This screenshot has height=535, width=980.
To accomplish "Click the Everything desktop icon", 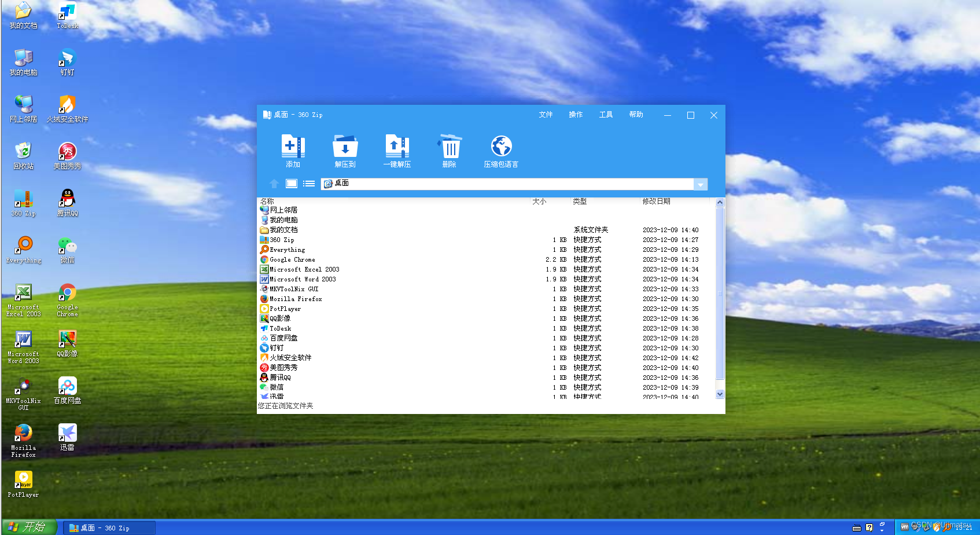I will (x=23, y=250).
